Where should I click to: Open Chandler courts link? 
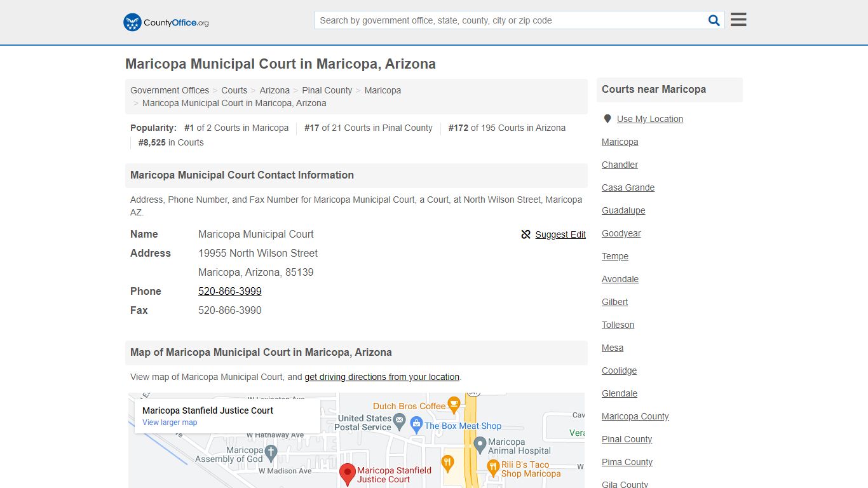coord(620,165)
